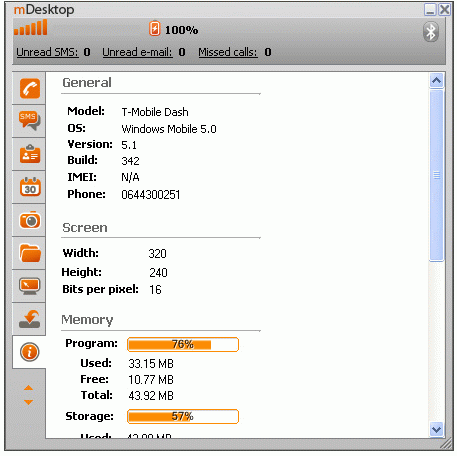This screenshot has width=457, height=456.
Task: Click the battery 100% text
Action: 181,30
